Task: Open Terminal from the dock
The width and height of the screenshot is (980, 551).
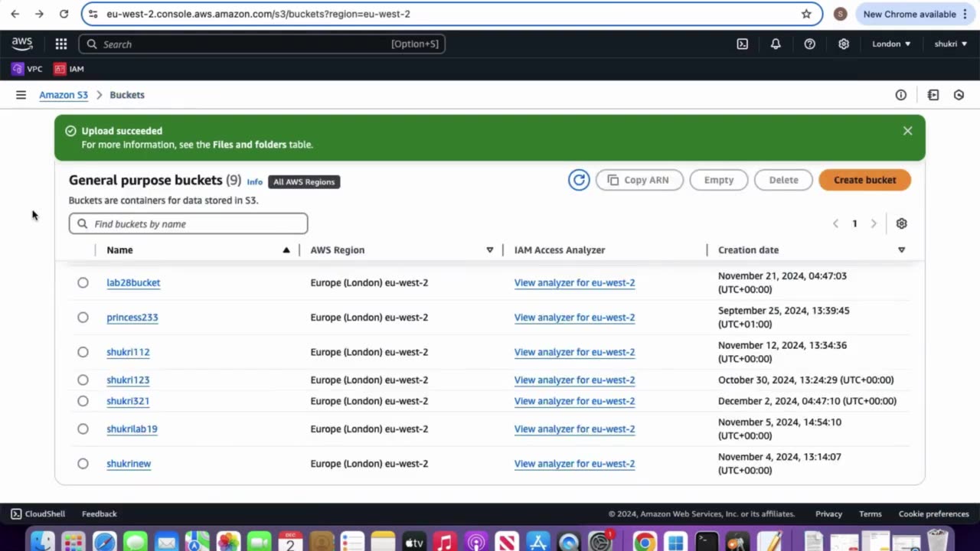Action: click(707, 542)
